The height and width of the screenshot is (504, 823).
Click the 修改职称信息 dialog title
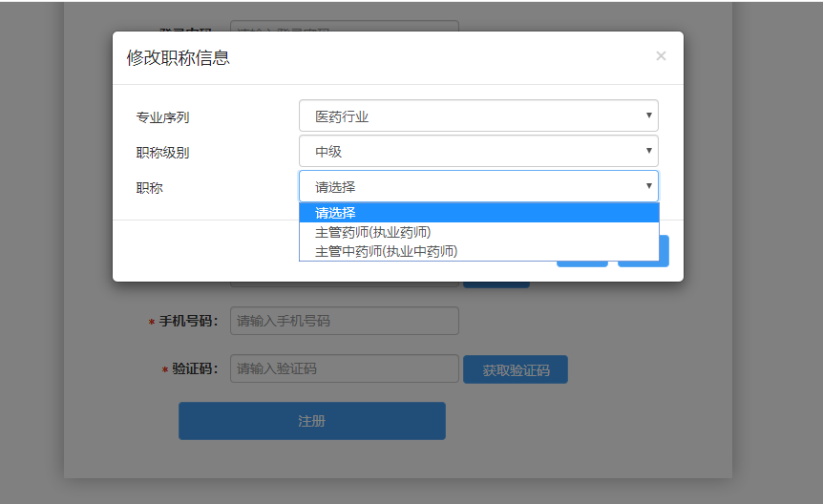pyautogui.click(x=178, y=57)
